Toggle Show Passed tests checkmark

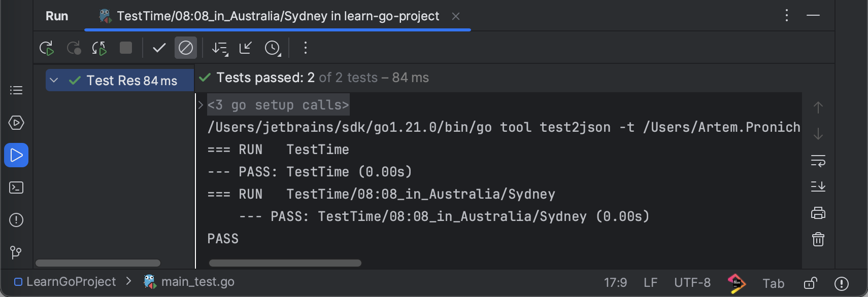(159, 48)
